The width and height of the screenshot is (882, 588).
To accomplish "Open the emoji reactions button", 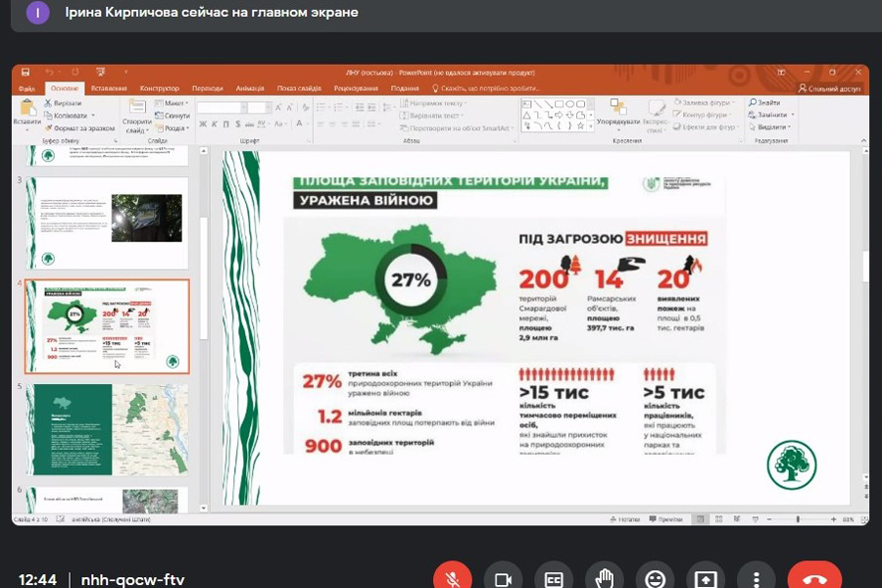I will 656,578.
